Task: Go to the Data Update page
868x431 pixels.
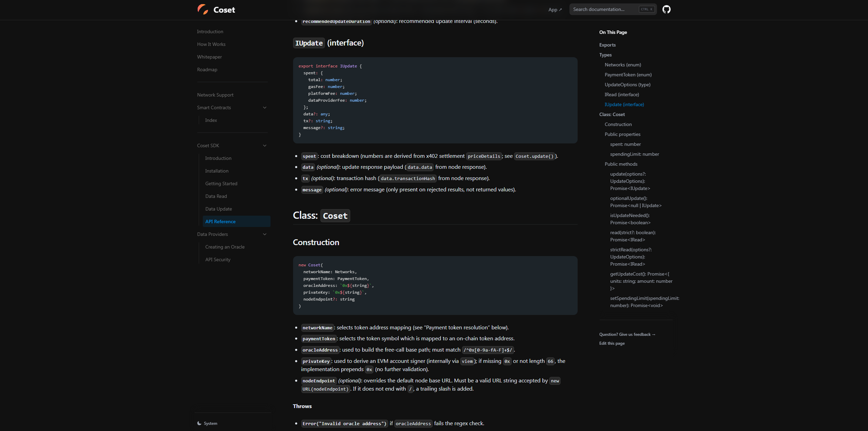Action: coord(219,209)
